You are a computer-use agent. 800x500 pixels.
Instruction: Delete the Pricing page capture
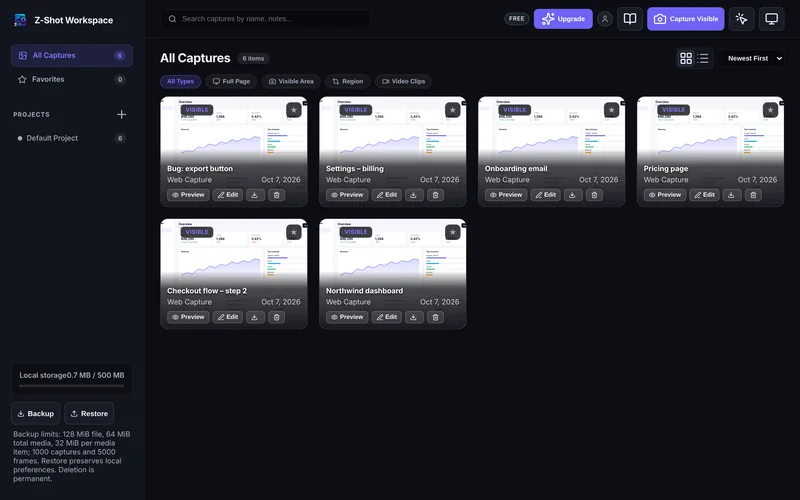click(x=753, y=195)
